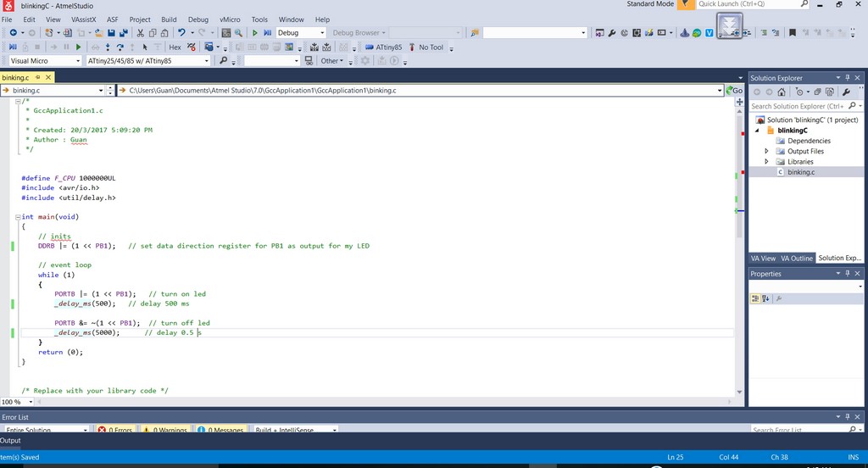Click the bookmark icon in the toolbar
Viewport: 868px width, 468px height.
(x=793, y=33)
